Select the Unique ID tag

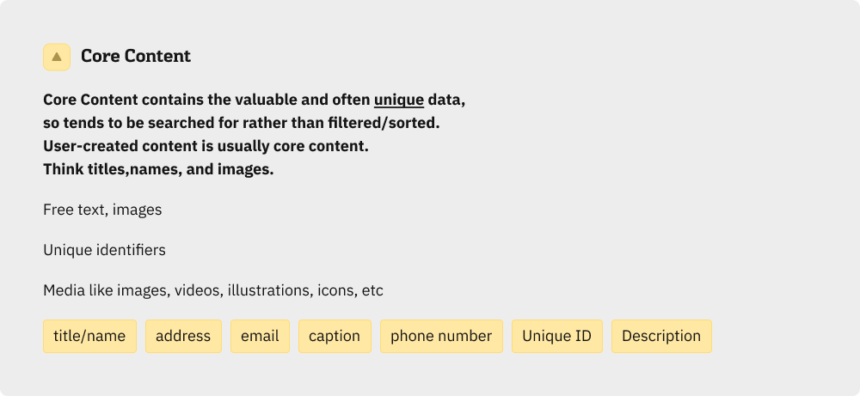557,336
